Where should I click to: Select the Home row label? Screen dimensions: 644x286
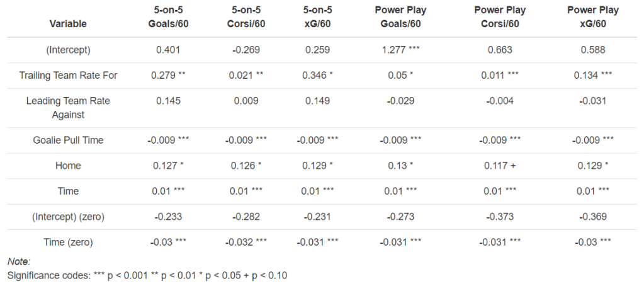click(x=69, y=166)
